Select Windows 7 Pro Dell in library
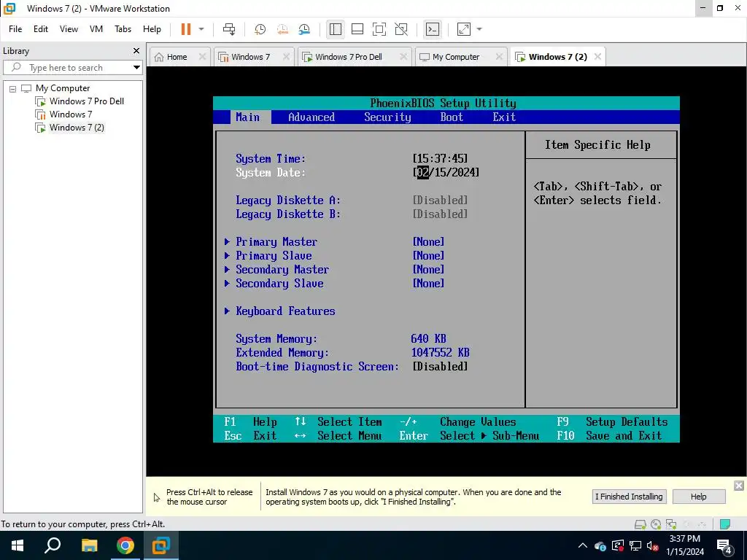The width and height of the screenshot is (747, 560). (x=86, y=101)
